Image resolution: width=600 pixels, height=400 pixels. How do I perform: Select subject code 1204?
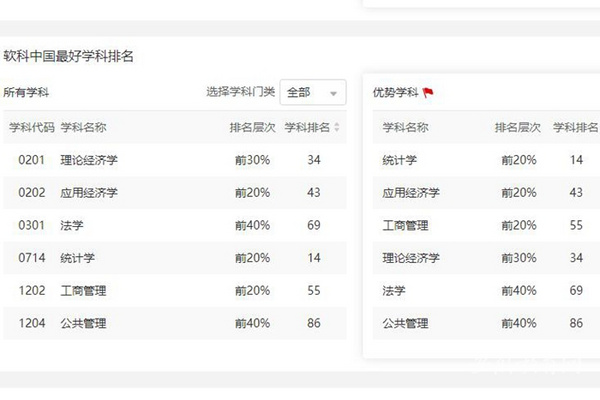pyautogui.click(x=32, y=323)
